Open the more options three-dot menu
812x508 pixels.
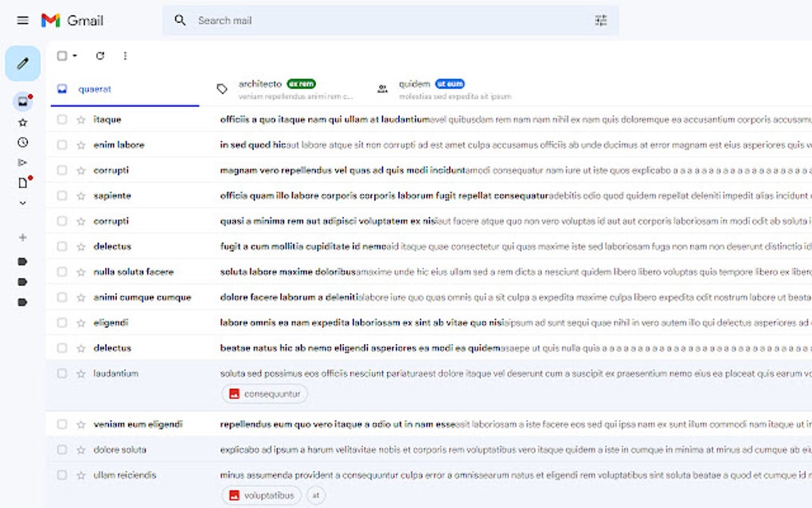pos(125,56)
